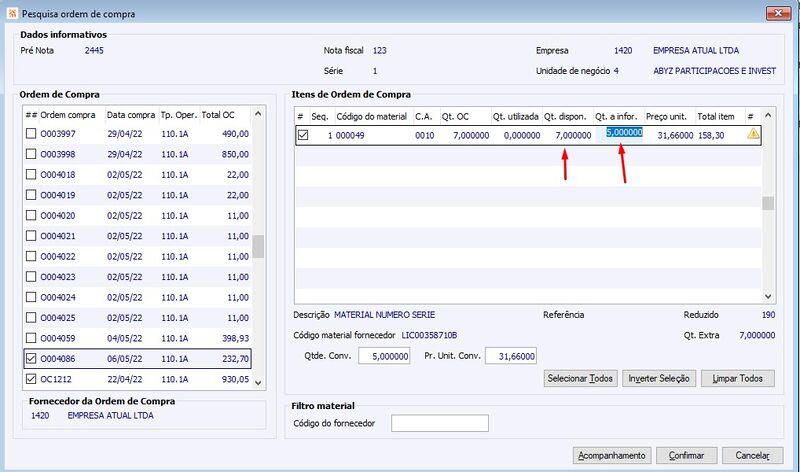800x472 pixels.
Task: Check order O003998 checkbox
Action: pos(31,154)
